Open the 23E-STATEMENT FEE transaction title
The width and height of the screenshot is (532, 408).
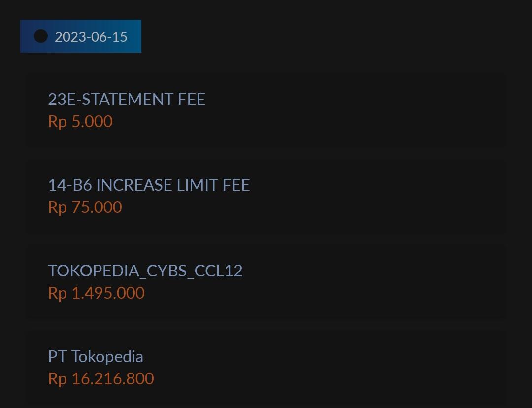click(x=127, y=99)
